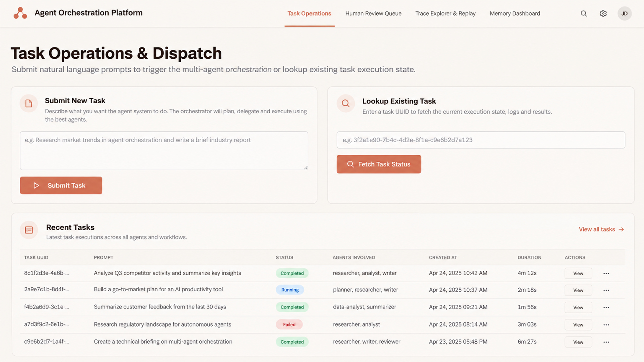Open the search icon in header
This screenshot has width=644, height=362.
tap(584, 14)
